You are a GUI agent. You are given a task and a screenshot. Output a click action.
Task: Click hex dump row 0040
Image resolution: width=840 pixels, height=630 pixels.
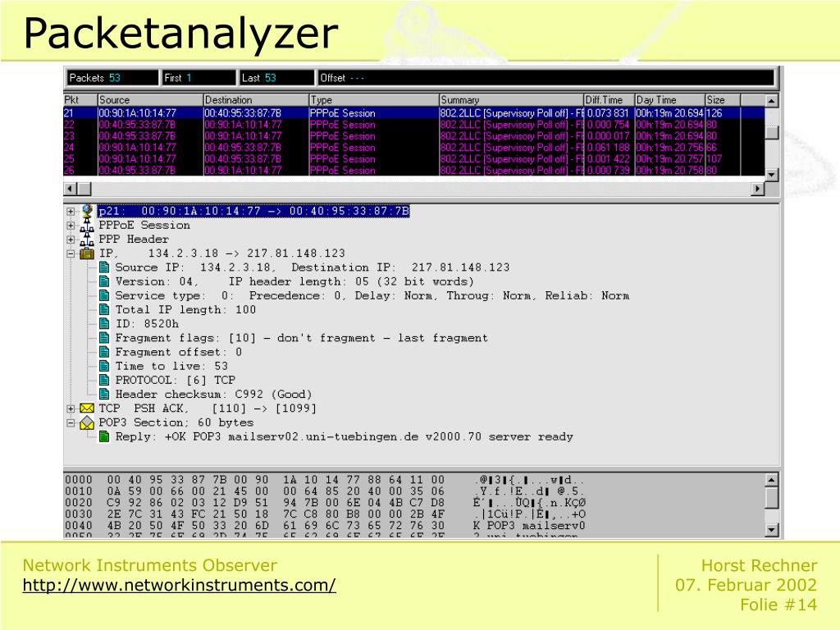pyautogui.click(x=325, y=526)
